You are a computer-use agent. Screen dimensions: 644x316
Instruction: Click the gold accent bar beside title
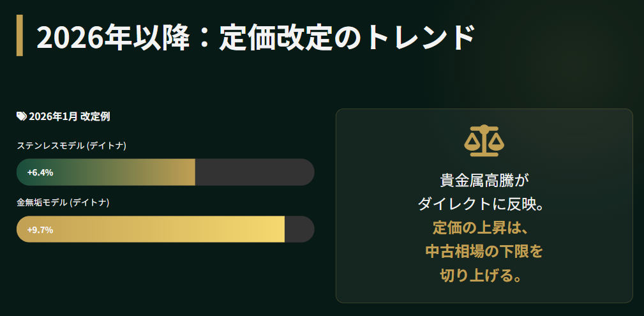[19, 35]
